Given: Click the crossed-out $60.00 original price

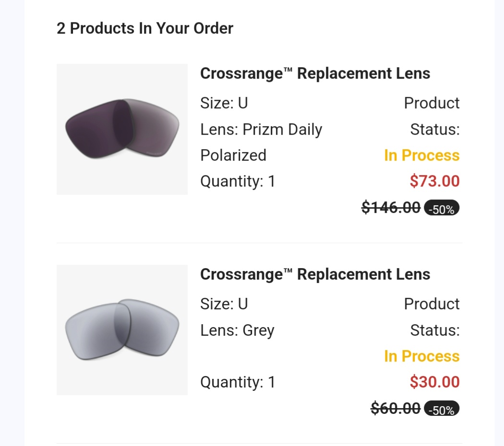Looking at the screenshot, I should (396, 409).
